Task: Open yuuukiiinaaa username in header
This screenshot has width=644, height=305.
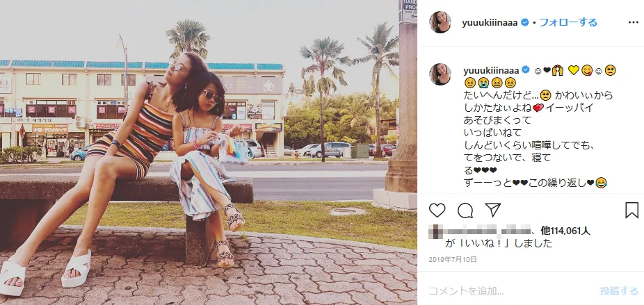Action: tap(490, 23)
